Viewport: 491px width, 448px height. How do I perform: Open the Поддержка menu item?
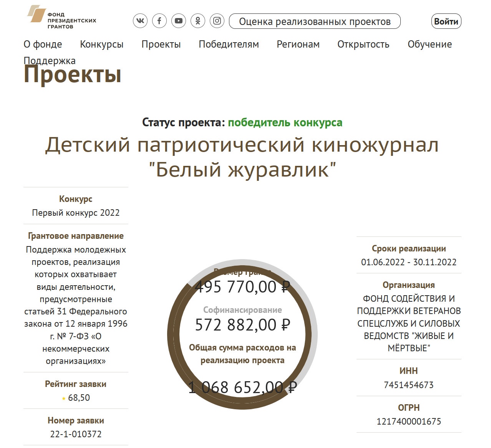pyautogui.click(x=50, y=61)
